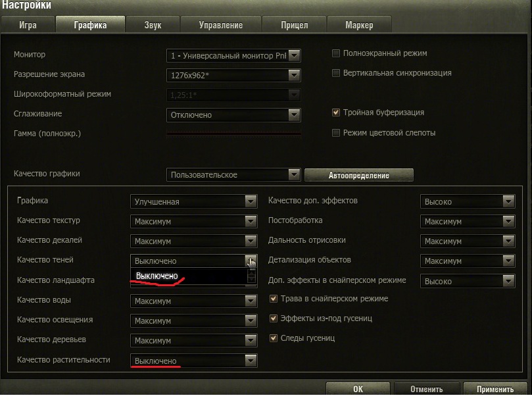Switch to the Звук tab

[x=153, y=25]
